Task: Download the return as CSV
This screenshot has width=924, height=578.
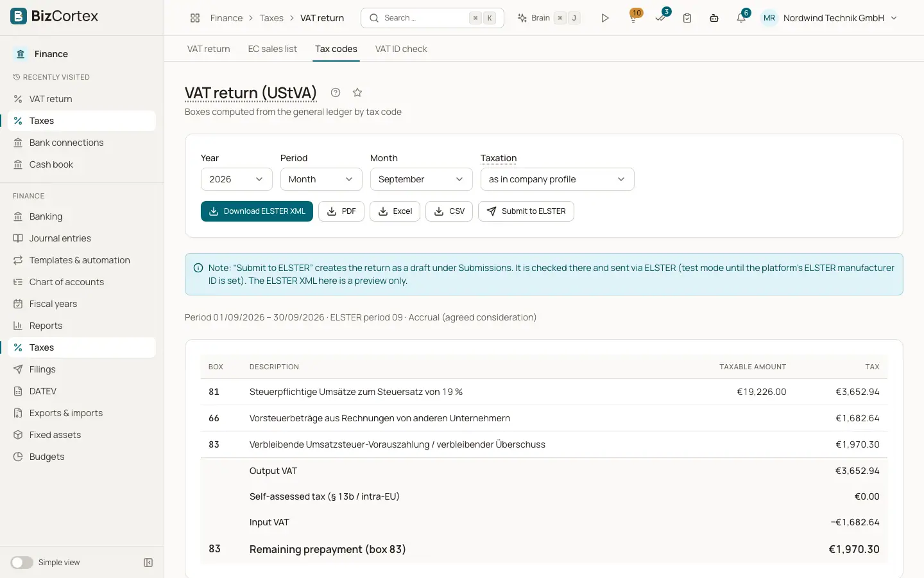Action: (x=449, y=211)
